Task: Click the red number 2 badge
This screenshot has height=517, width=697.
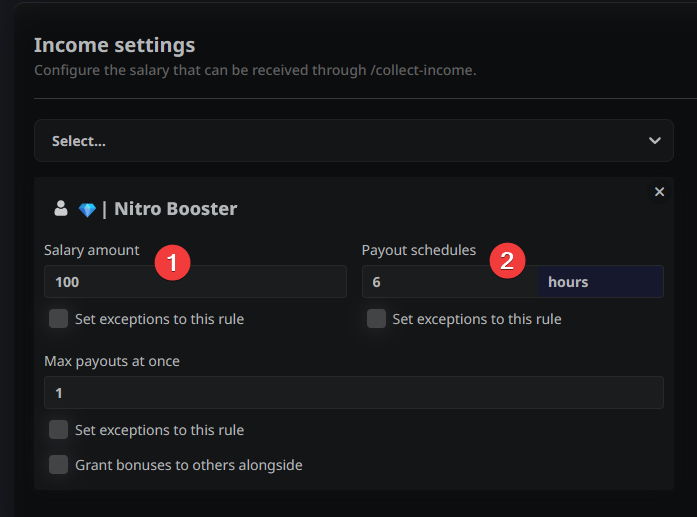Action: coord(507,262)
